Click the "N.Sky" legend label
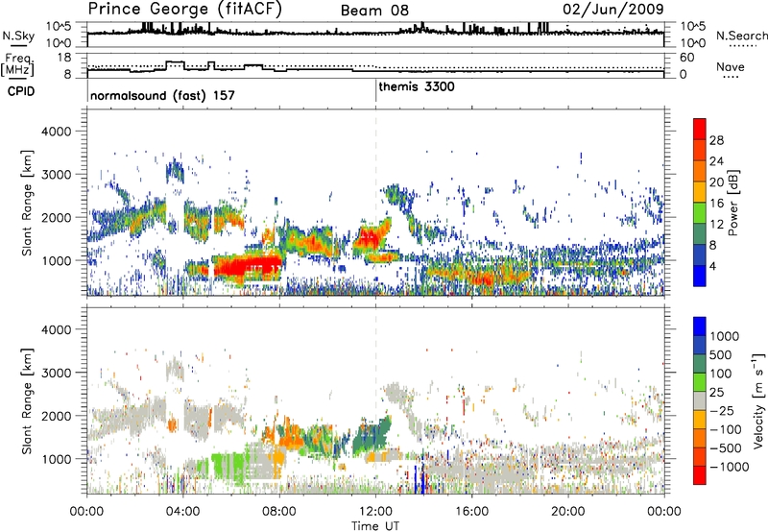Image resolution: width=768 pixels, height=532 pixels. click(x=18, y=36)
